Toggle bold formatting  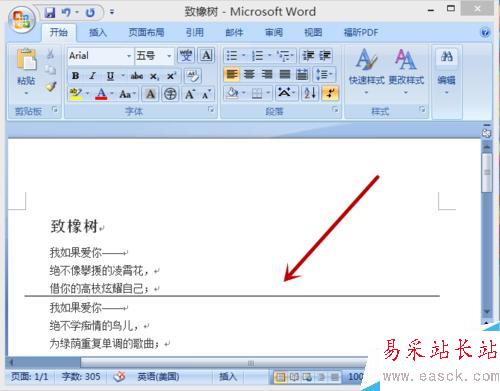click(76, 76)
